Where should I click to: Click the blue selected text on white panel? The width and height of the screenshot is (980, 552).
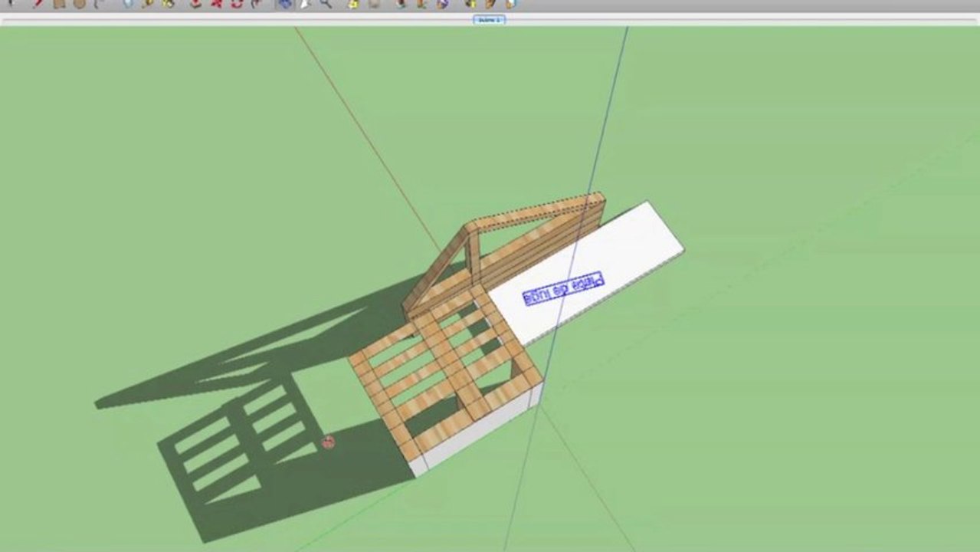(563, 287)
